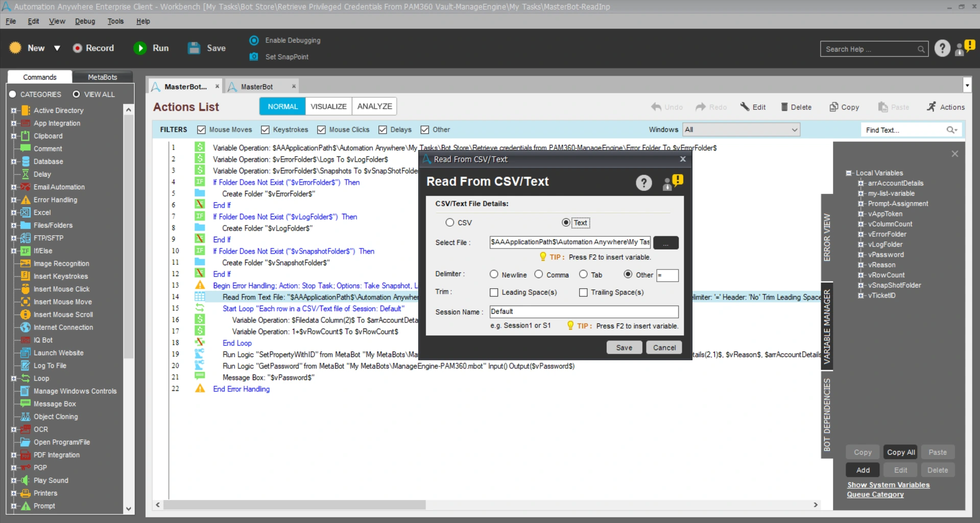Click inside the Session Name field
The height and width of the screenshot is (523, 980).
tap(583, 311)
